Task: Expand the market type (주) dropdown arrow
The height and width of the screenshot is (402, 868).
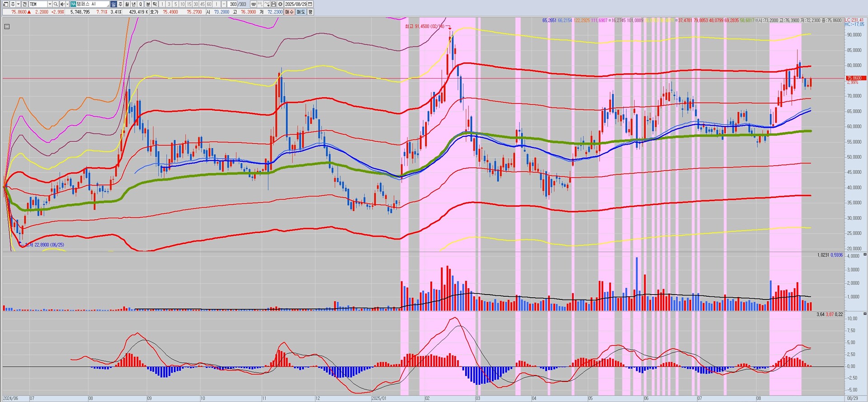Action: [x=18, y=4]
